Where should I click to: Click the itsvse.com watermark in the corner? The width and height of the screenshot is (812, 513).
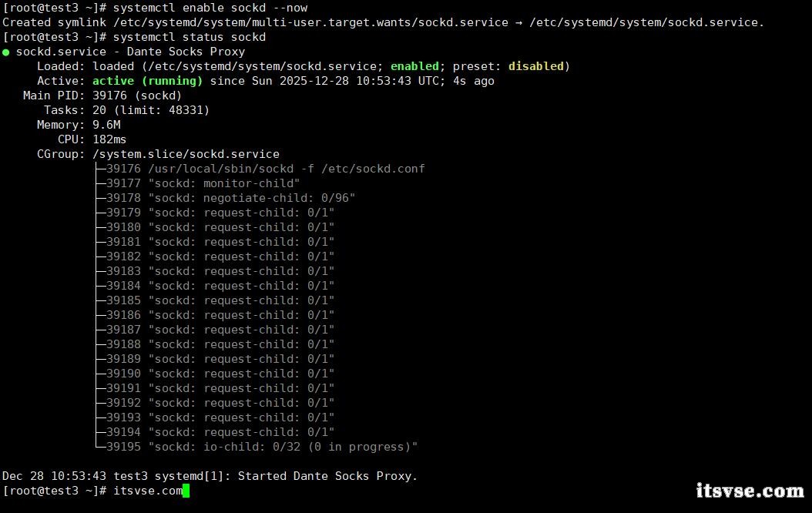pyautogui.click(x=749, y=490)
